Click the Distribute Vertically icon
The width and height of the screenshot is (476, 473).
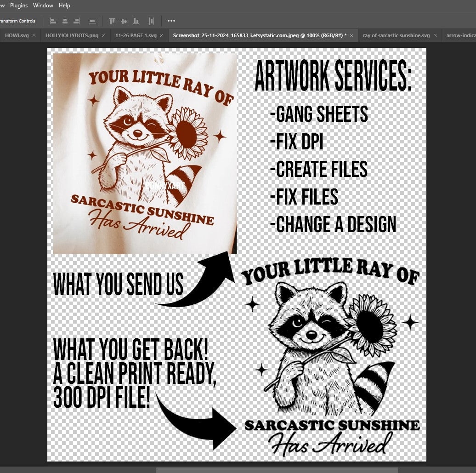coord(92,21)
